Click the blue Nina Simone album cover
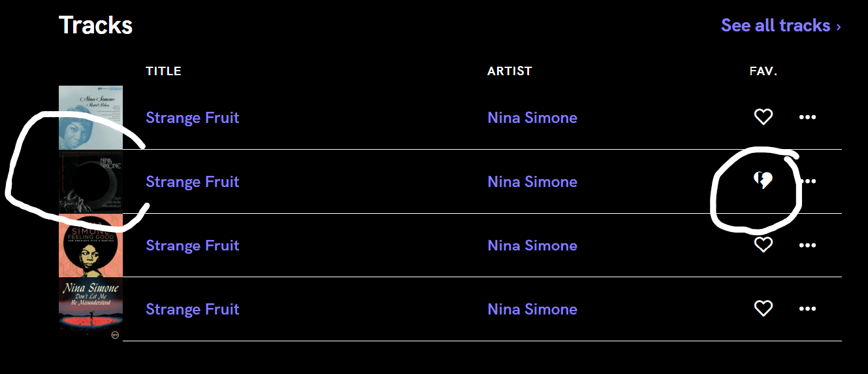The width and height of the screenshot is (868, 374). tap(91, 118)
